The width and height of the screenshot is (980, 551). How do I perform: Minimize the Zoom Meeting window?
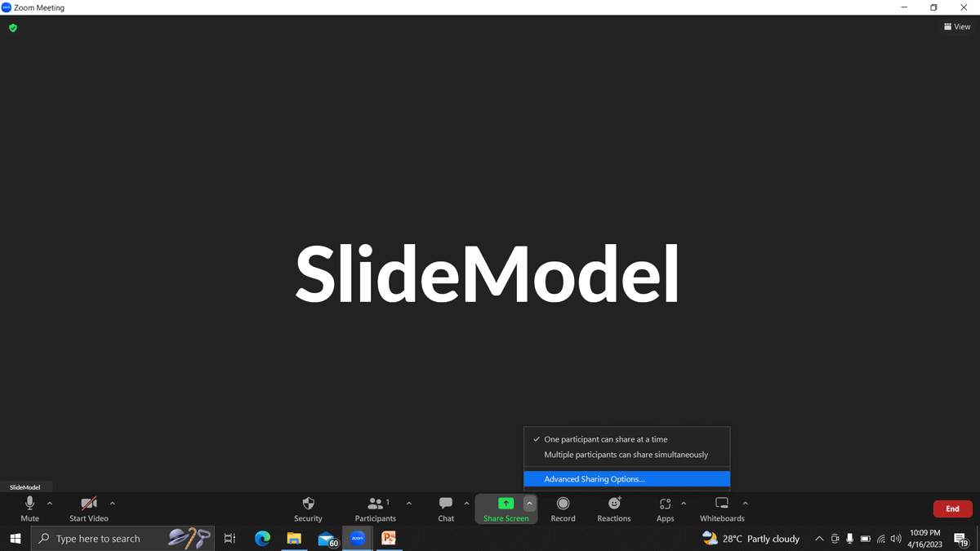point(904,7)
